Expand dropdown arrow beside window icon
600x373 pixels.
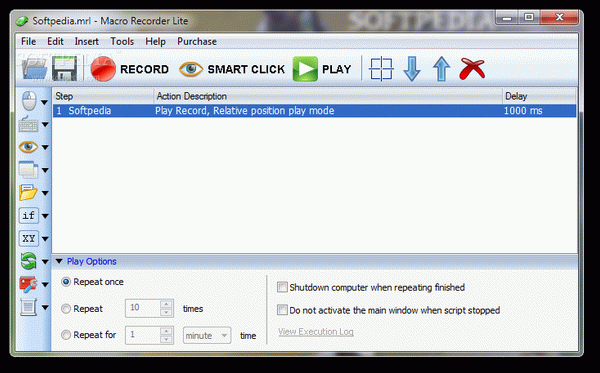pyautogui.click(x=45, y=170)
